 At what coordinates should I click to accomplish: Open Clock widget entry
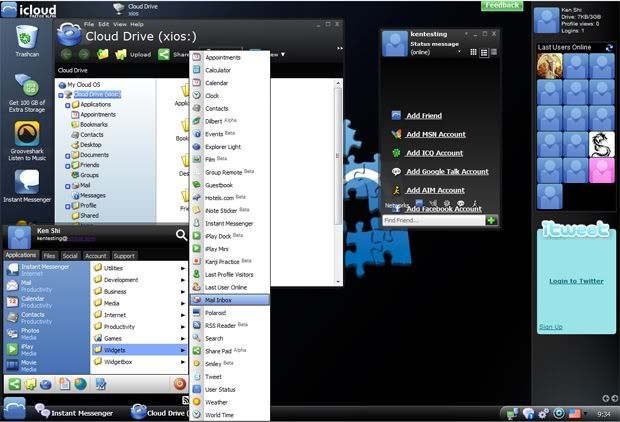tap(230, 95)
